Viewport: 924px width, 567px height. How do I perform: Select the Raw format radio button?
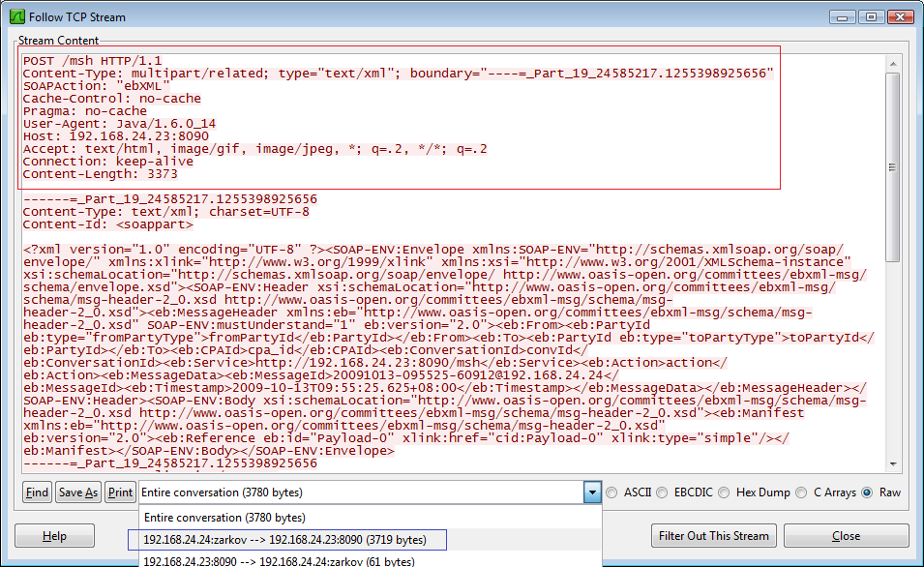[x=868, y=492]
